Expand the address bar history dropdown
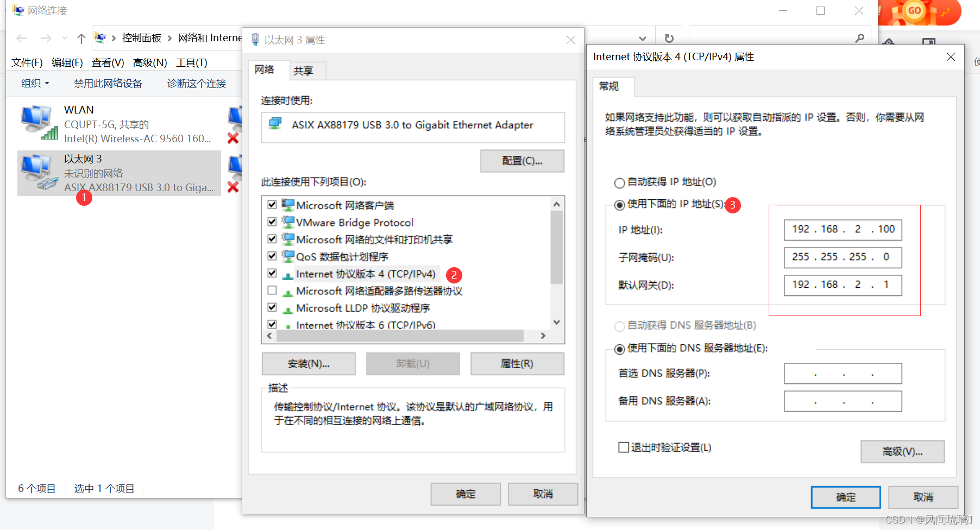This screenshot has width=980, height=530. pyautogui.click(x=643, y=39)
